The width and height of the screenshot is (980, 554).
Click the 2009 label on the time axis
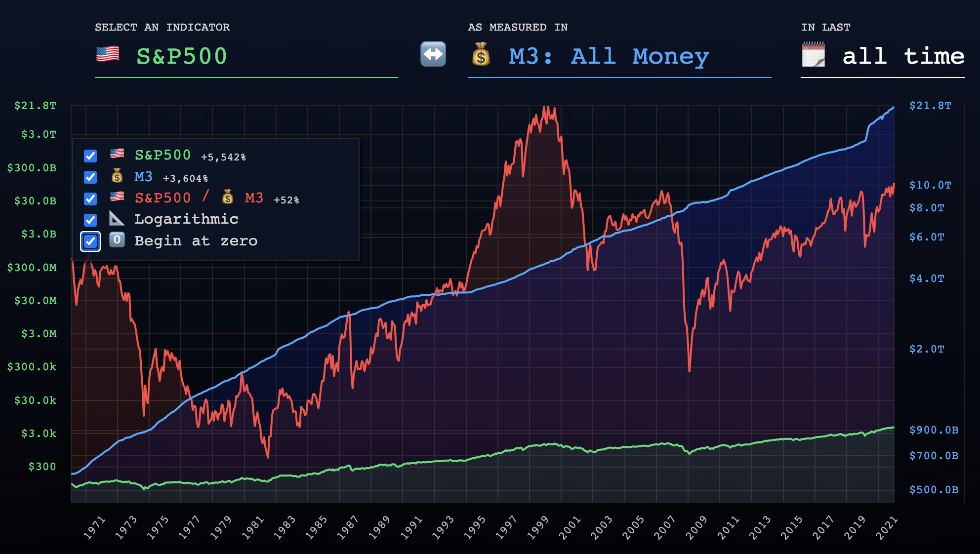click(x=696, y=527)
